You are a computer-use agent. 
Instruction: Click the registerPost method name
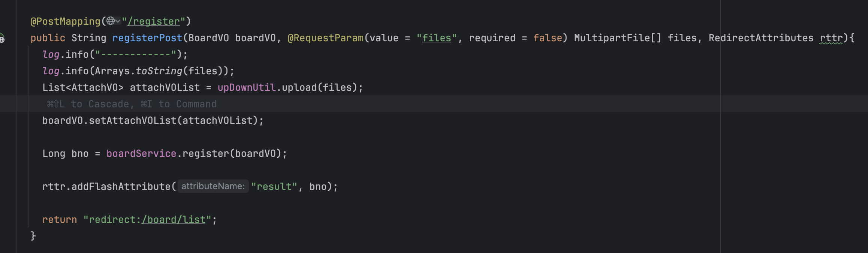pyautogui.click(x=147, y=38)
